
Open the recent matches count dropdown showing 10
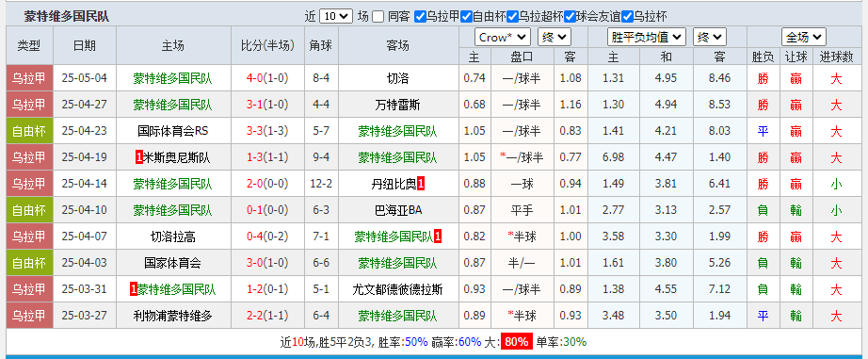click(336, 16)
